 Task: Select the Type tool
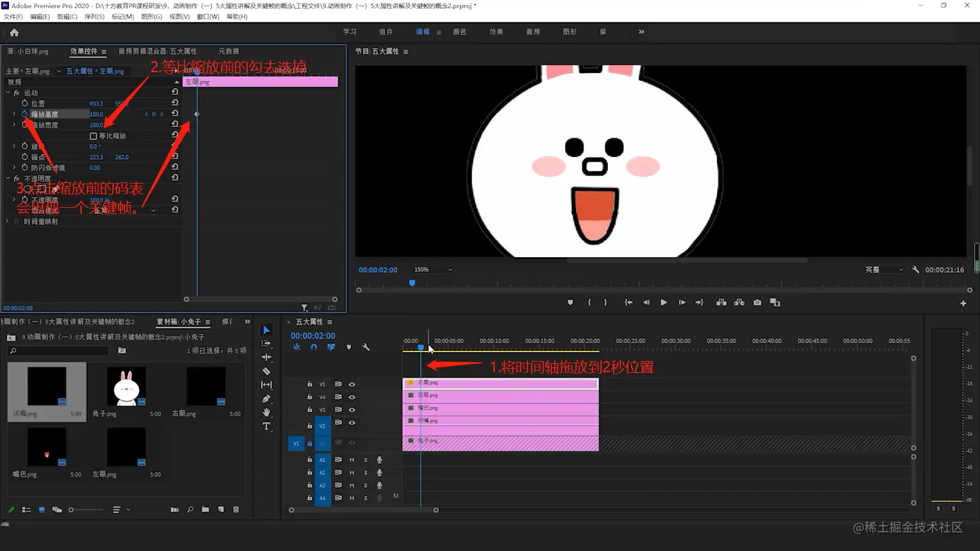pos(266,426)
